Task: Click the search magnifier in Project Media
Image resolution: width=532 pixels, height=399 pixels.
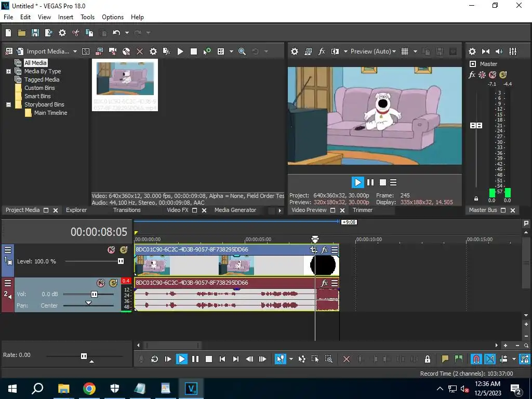Action: click(x=242, y=51)
